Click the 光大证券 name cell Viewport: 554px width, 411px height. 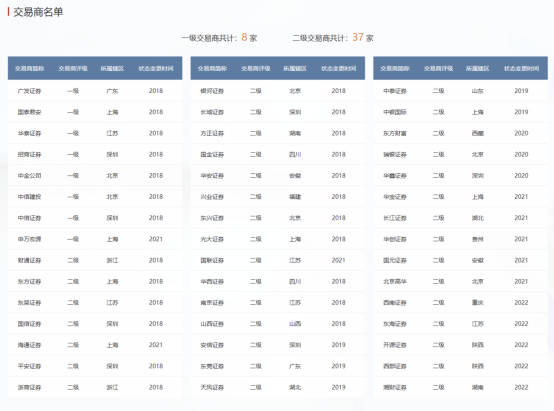(212, 239)
